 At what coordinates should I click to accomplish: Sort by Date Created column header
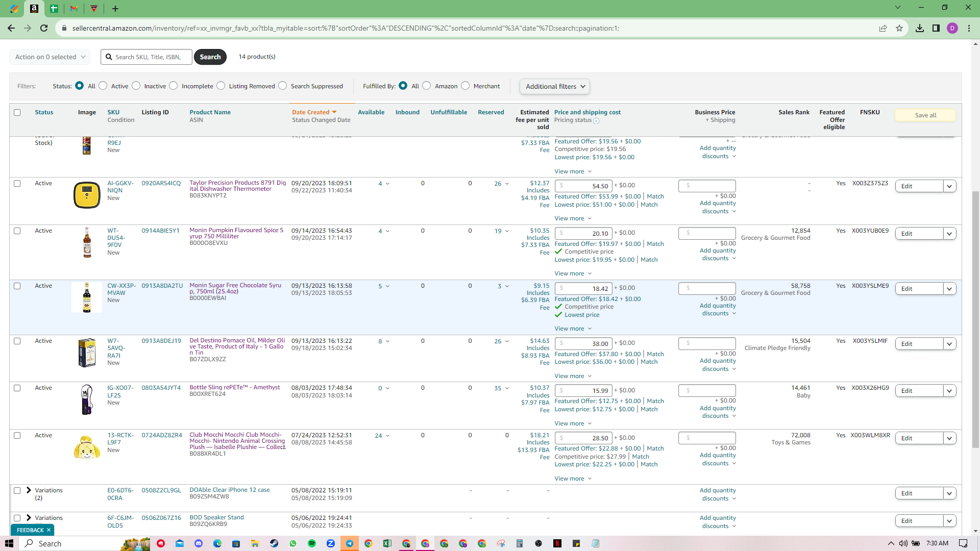pyautogui.click(x=314, y=112)
